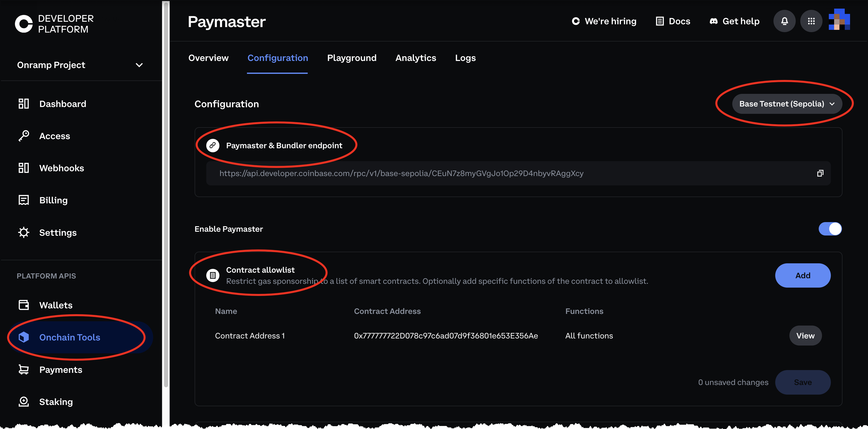868x429 pixels.
Task: Click the Access key icon
Action: (24, 136)
